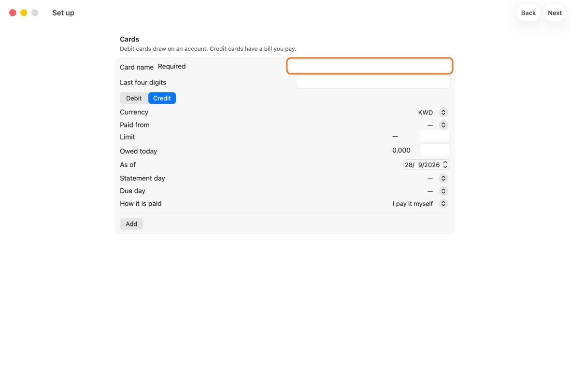Click the 0.000 Owed today value

(401, 151)
